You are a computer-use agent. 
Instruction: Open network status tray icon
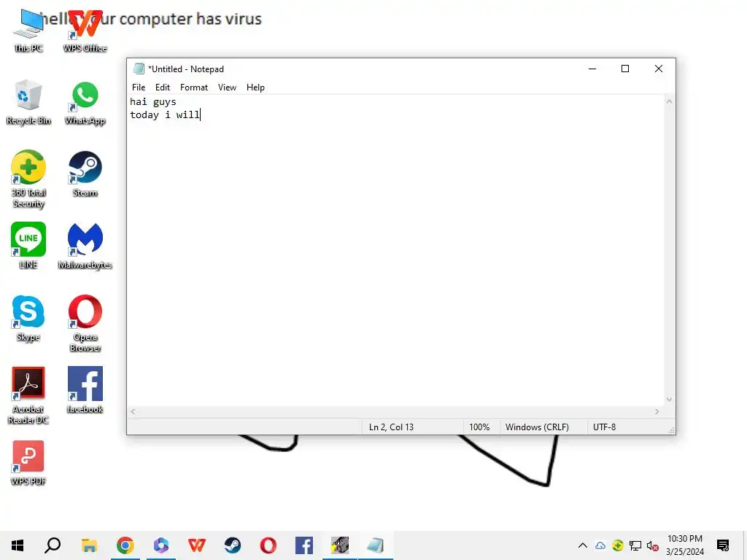[x=635, y=545]
